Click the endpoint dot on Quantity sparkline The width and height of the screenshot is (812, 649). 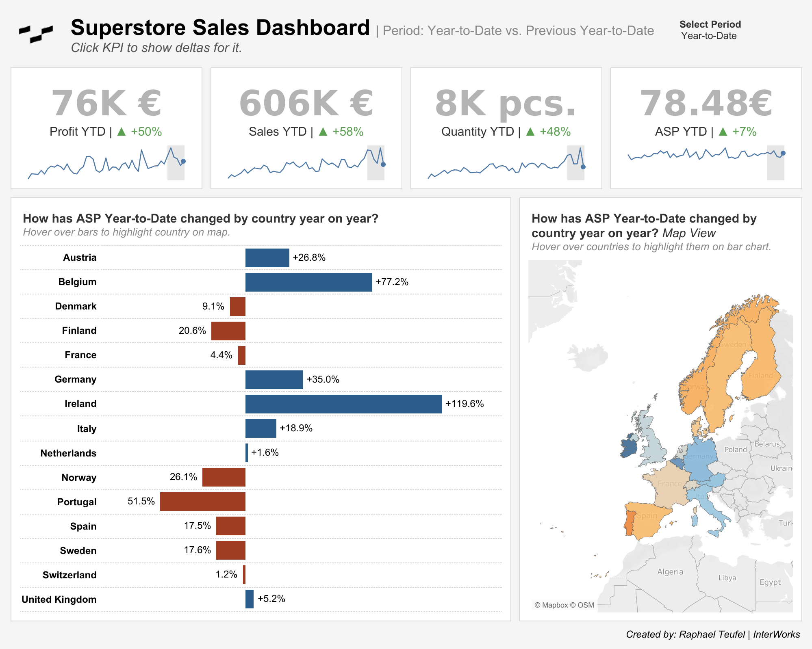pos(583,167)
